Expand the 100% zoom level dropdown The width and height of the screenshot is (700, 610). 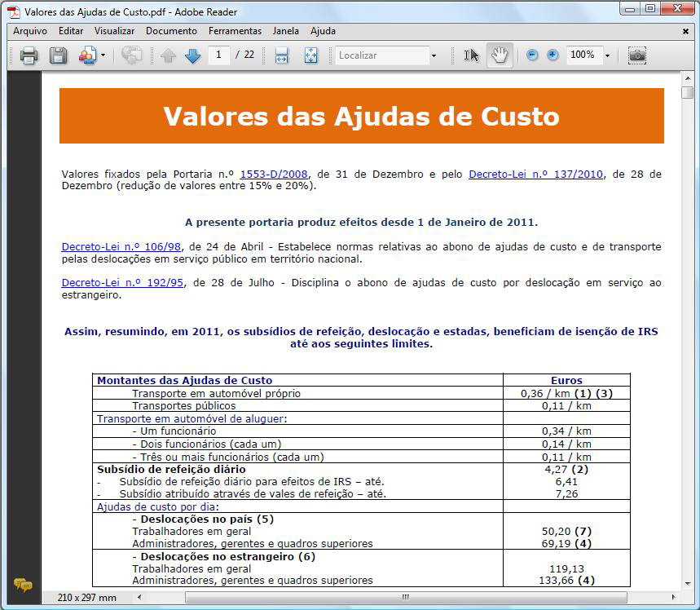point(607,55)
